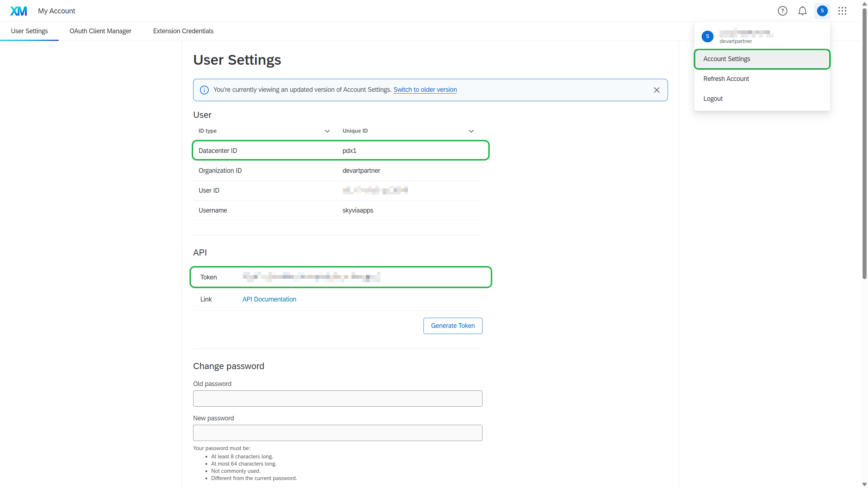Click the profile avatar inside dropdown menu
The height and width of the screenshot is (488, 868).
click(x=707, y=36)
